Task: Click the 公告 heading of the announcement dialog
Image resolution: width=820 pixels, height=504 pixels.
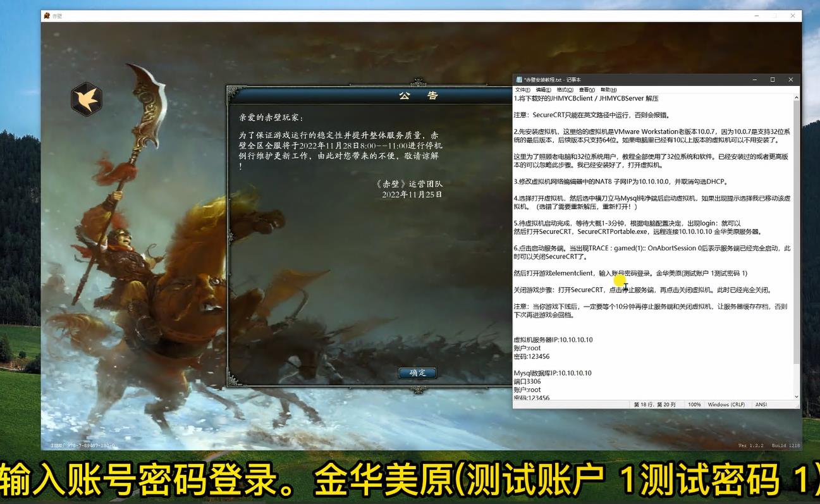Action: click(x=418, y=95)
